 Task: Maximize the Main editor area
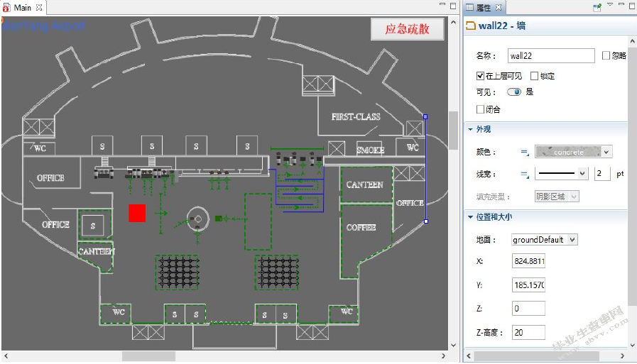(453, 6)
